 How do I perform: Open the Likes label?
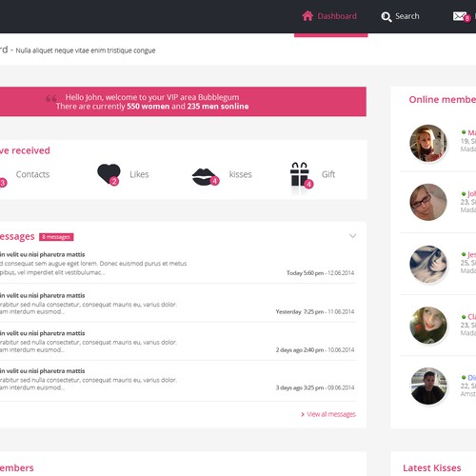tap(139, 174)
